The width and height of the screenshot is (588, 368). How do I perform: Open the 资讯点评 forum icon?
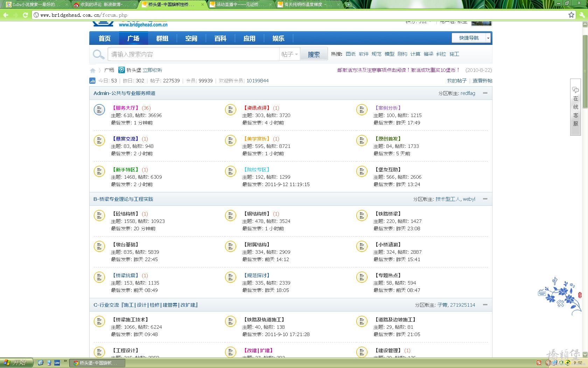tap(231, 110)
